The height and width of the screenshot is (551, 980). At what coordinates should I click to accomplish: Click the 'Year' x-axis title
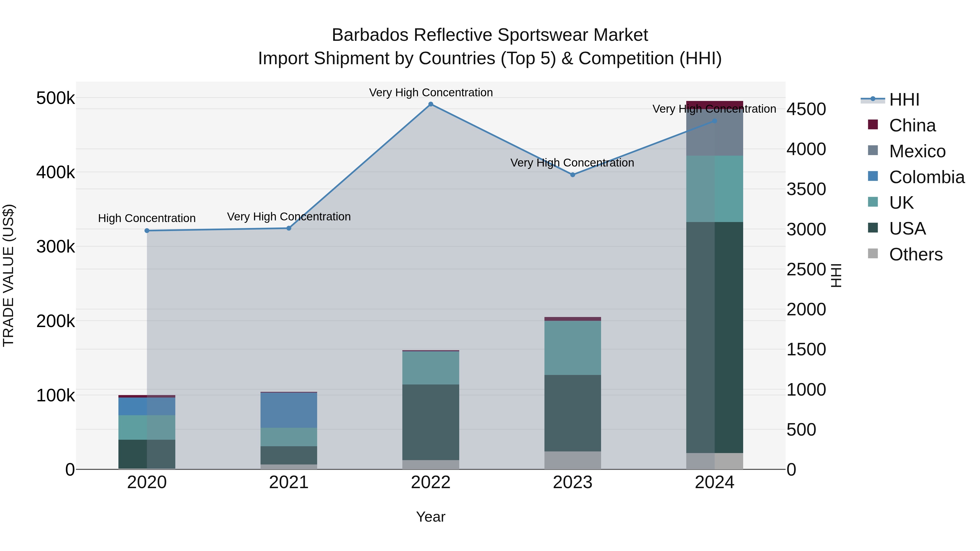click(x=431, y=517)
